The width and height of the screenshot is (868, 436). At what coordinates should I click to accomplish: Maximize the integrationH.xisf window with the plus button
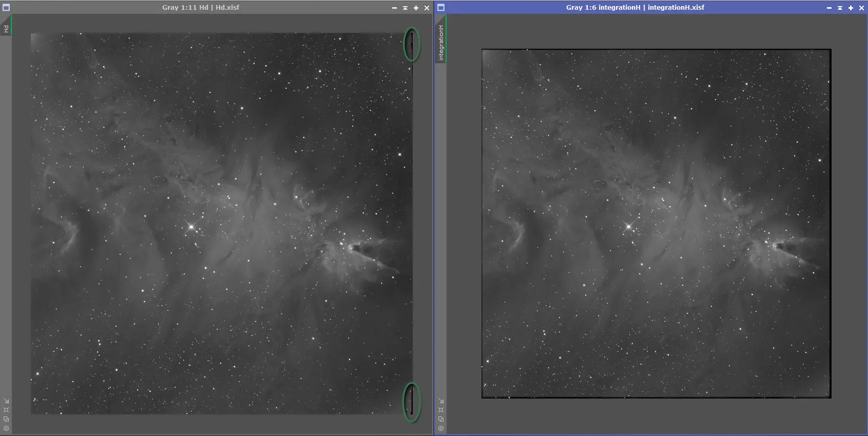tap(851, 8)
